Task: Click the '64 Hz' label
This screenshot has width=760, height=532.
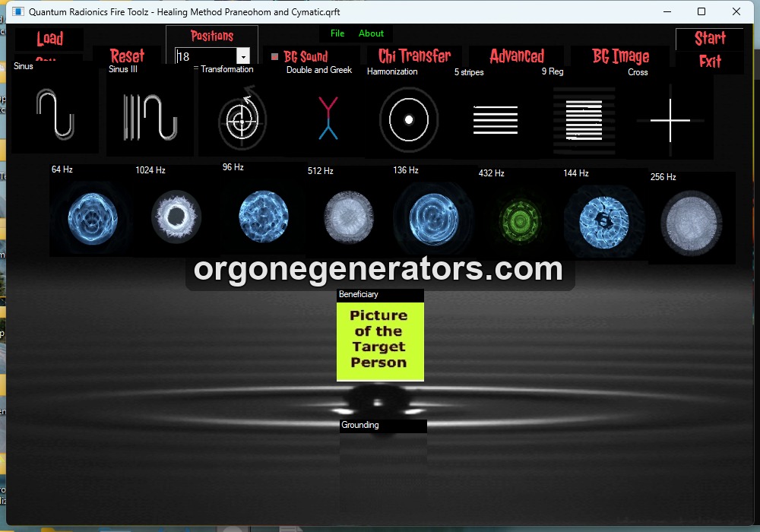Action: tap(62, 169)
